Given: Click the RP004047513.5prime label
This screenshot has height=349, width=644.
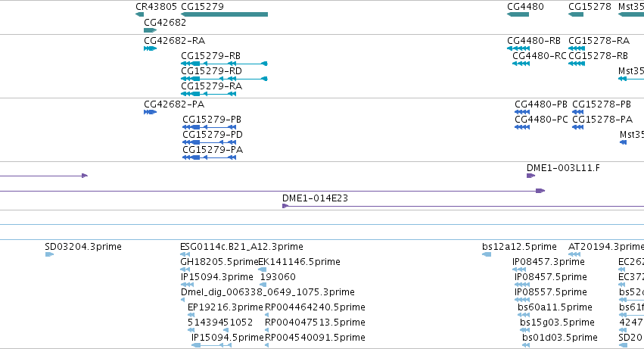Looking at the screenshot, I should pyautogui.click(x=315, y=323).
